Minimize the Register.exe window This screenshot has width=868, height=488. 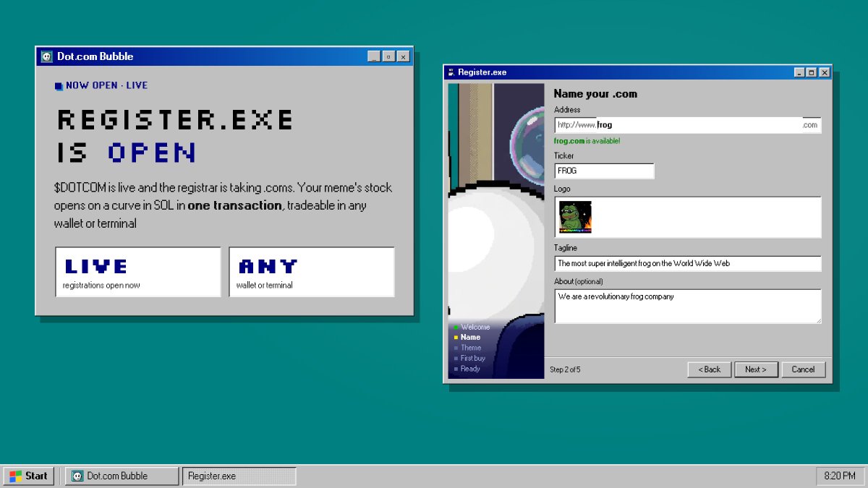pos(799,72)
